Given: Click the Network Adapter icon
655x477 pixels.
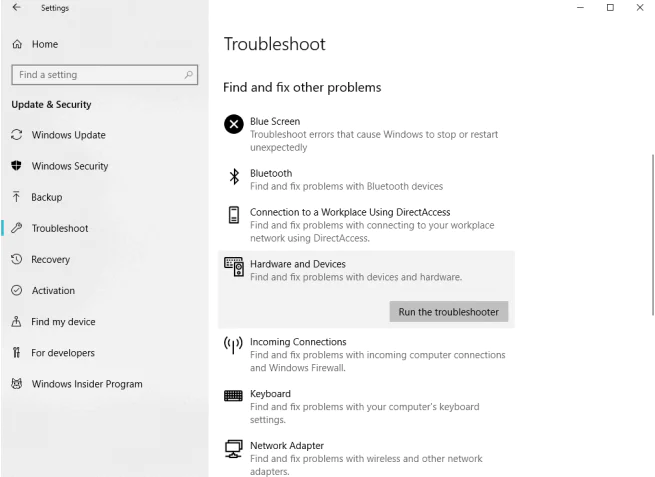Looking at the screenshot, I should click(234, 448).
